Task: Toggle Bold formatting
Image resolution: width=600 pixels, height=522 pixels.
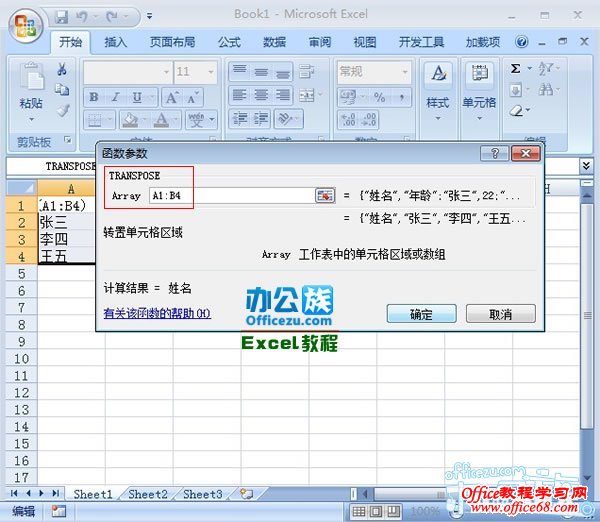Action: click(94, 97)
